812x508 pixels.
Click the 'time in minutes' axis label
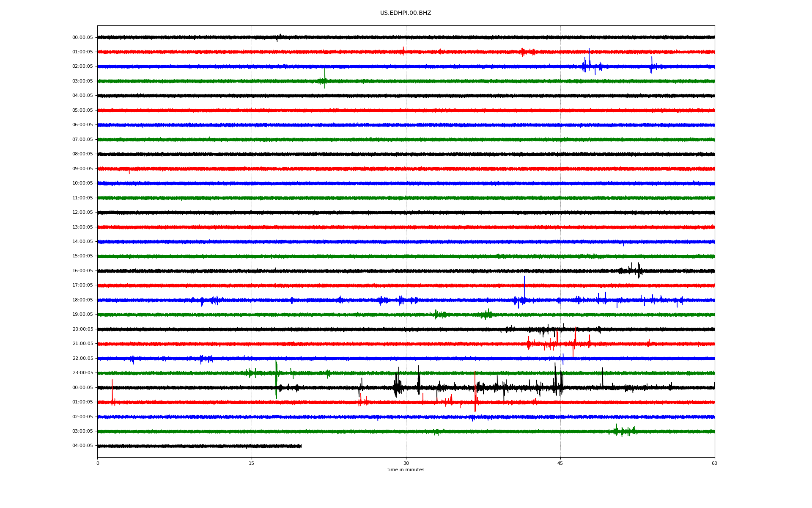406,470
